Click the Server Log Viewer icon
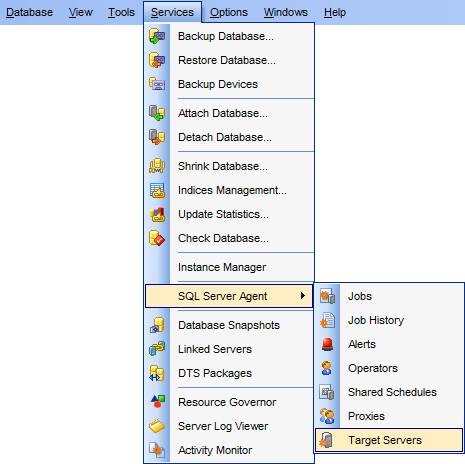Screen dimensions: 465x464 [157, 426]
